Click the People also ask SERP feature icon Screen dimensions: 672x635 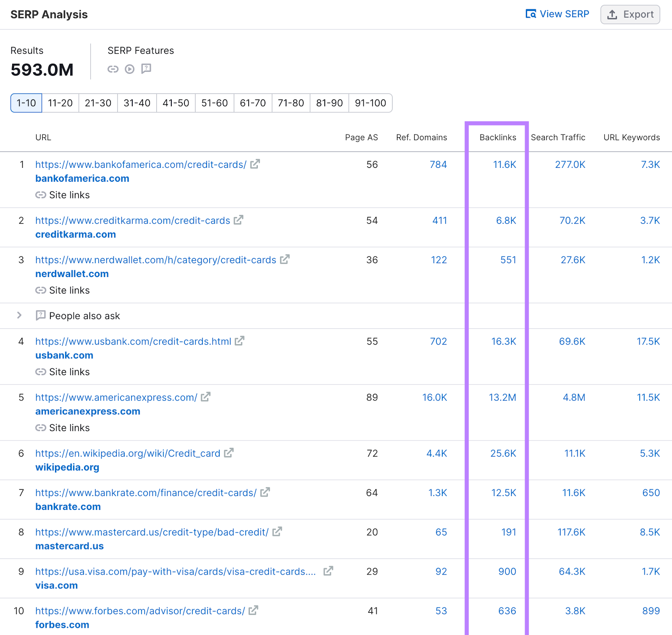[x=146, y=68]
